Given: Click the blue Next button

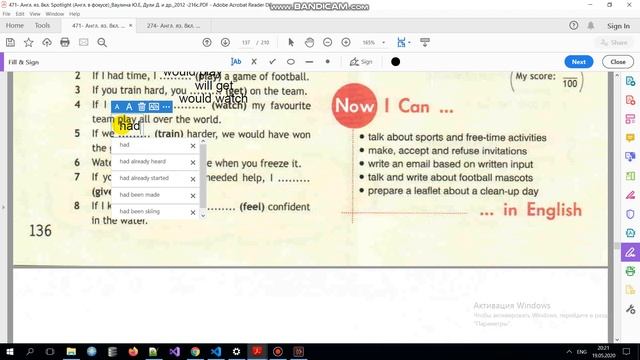Looking at the screenshot, I should pyautogui.click(x=578, y=62).
